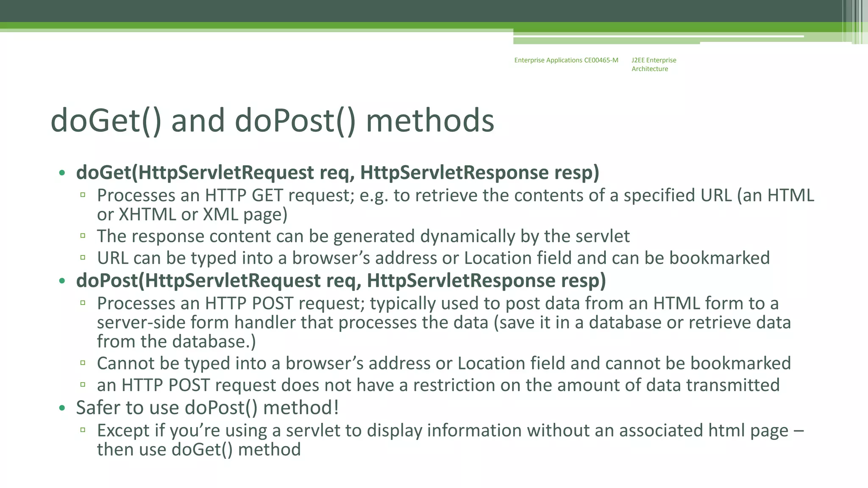Select the bold doPost(HttpServletRequest req...) heading
Image resolution: width=868 pixels, height=488 pixels.
pyautogui.click(x=341, y=280)
